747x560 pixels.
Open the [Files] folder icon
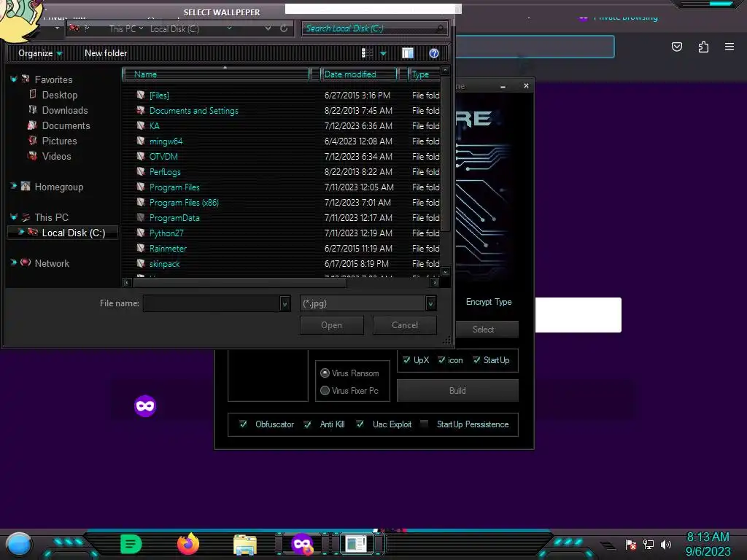click(141, 95)
